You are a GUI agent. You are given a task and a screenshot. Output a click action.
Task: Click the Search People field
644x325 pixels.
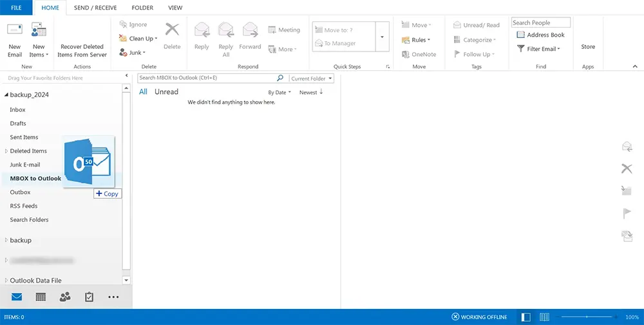[540, 23]
